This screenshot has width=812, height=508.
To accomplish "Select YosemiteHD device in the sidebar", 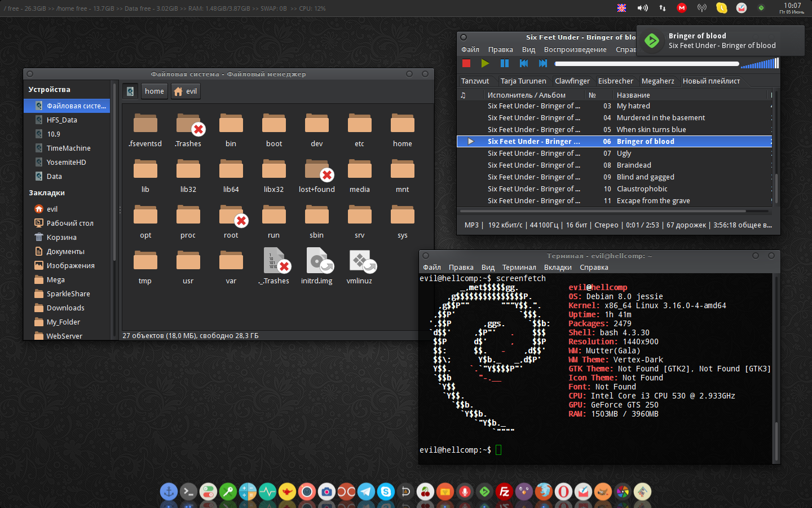I will point(67,163).
